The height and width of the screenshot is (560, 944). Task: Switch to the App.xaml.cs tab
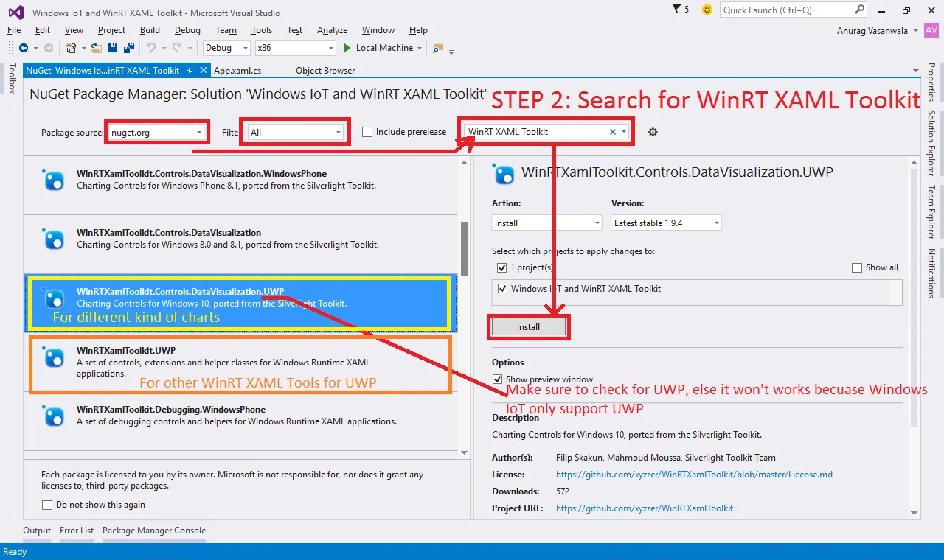tap(237, 71)
